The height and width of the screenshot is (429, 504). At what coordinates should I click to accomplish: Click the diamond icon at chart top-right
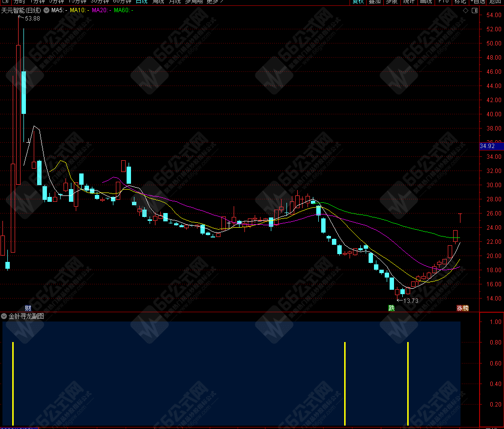click(465, 10)
